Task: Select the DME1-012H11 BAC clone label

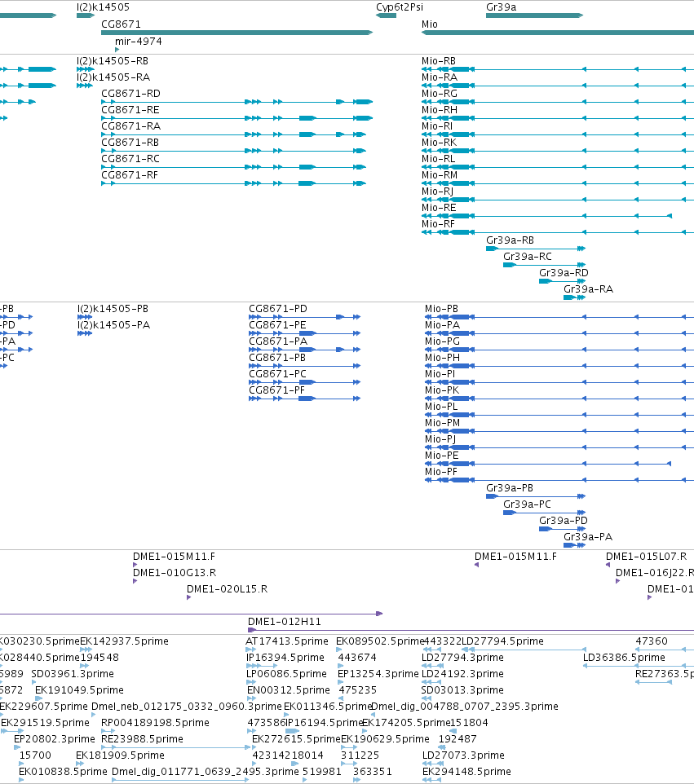Action: pos(284,622)
